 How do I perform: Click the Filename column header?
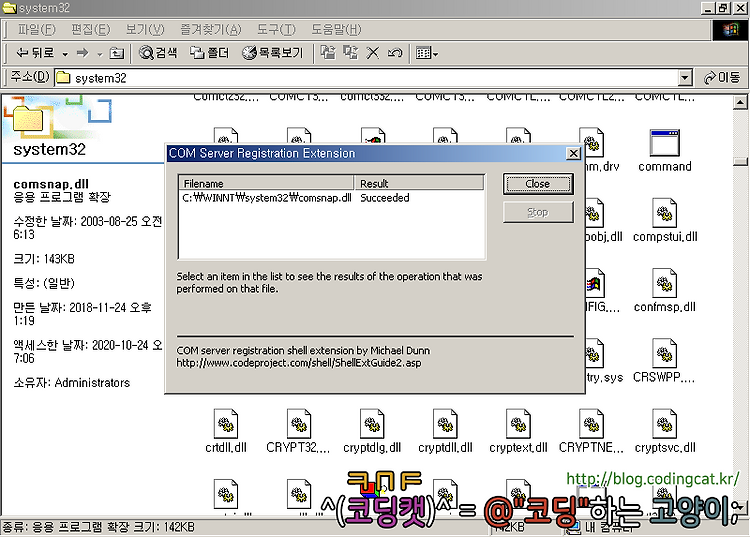(266, 183)
